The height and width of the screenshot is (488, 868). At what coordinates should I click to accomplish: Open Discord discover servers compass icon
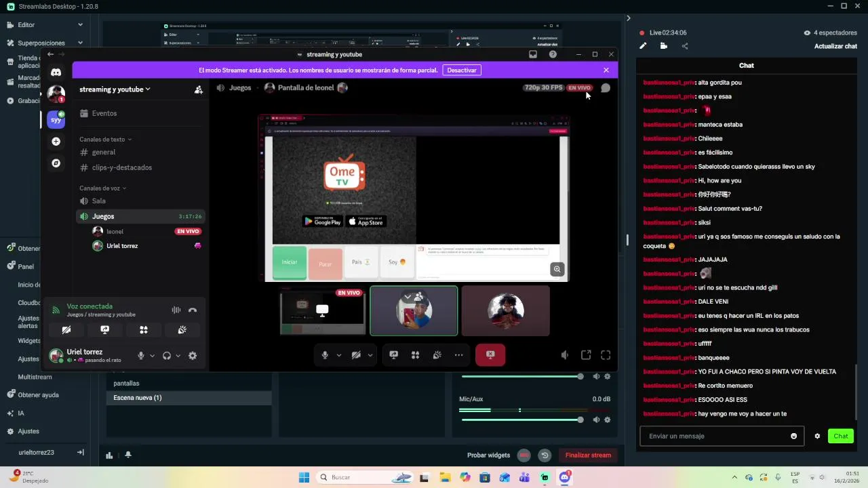point(56,163)
